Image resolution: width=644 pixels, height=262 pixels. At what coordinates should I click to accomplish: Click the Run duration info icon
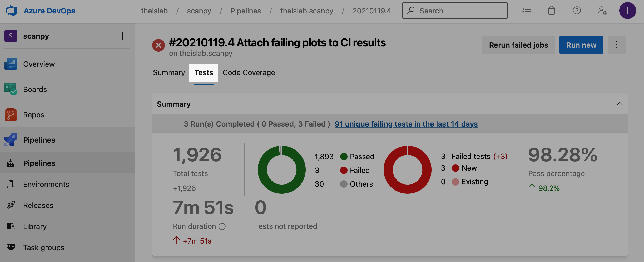click(x=222, y=226)
